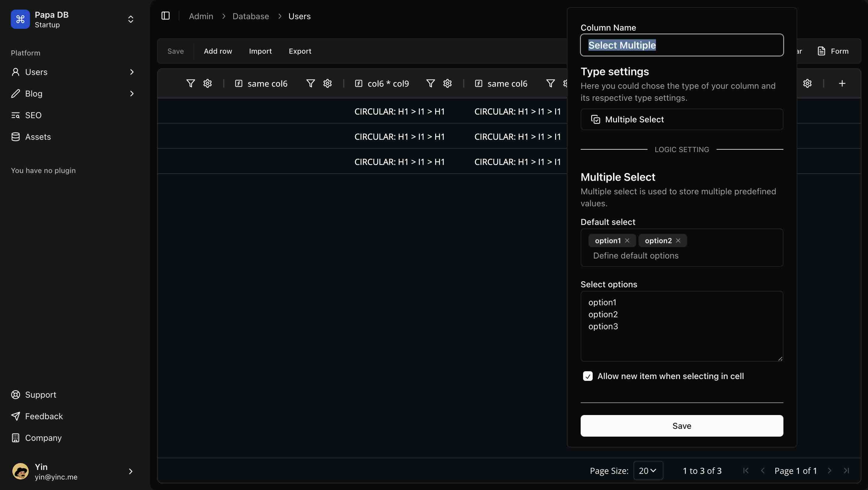Uncheck Allow new item when selecting in cell

[588, 376]
